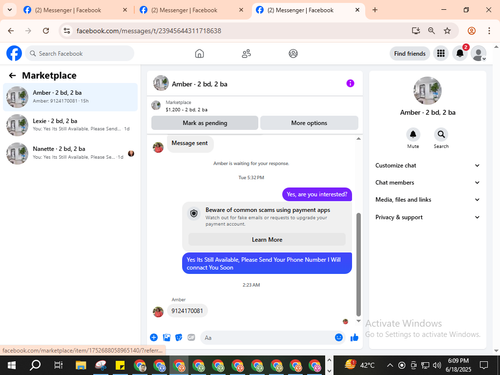Open a new browser tab
Viewport: 500px width, 375px height.
point(375,10)
